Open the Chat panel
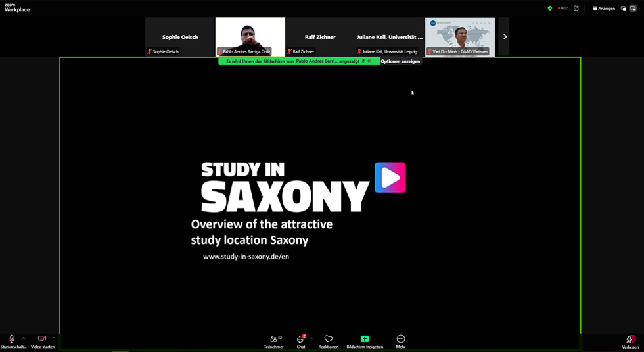Screen dimensions: 644x352 click(x=301, y=339)
